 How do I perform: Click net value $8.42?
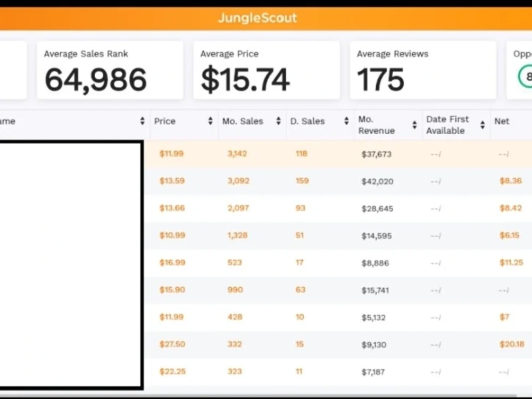coord(511,208)
